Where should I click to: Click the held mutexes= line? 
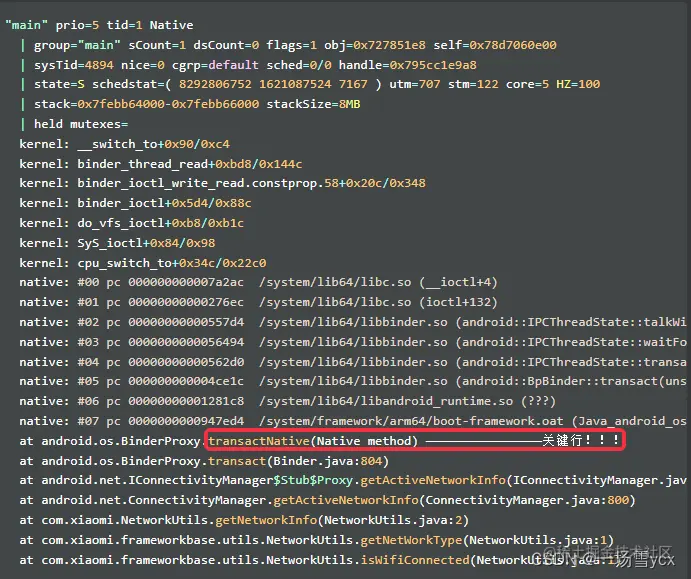coord(74,124)
